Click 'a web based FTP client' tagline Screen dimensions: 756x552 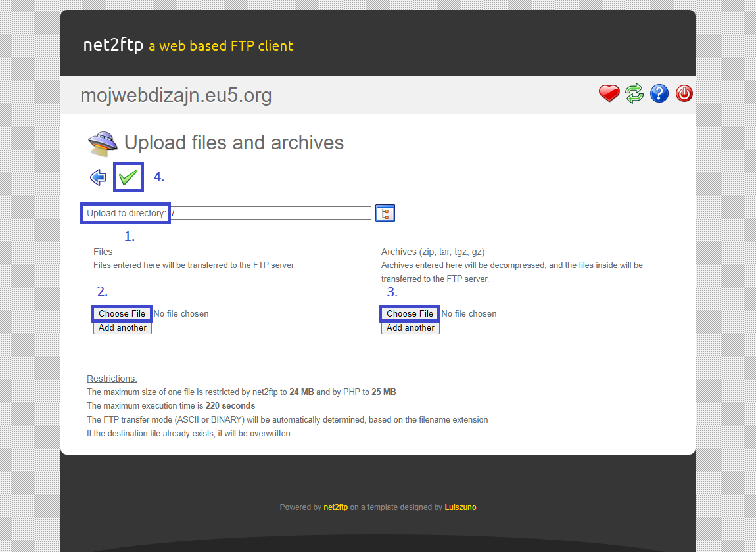pos(221,46)
